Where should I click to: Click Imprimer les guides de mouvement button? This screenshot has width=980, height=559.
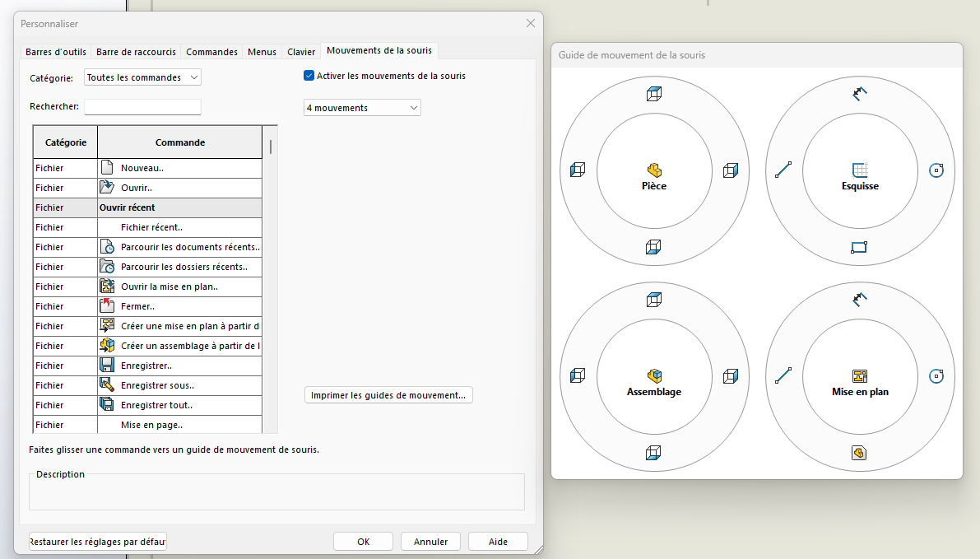[x=388, y=395]
